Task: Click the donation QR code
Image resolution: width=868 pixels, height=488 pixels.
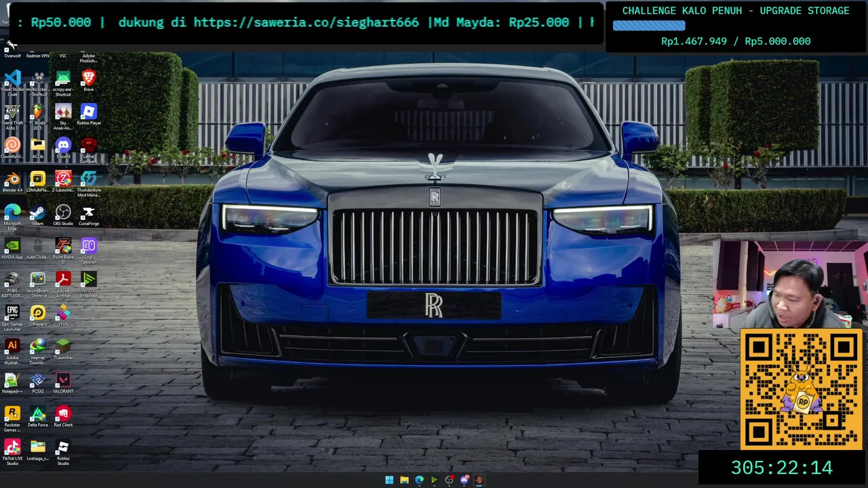Action: [801, 389]
